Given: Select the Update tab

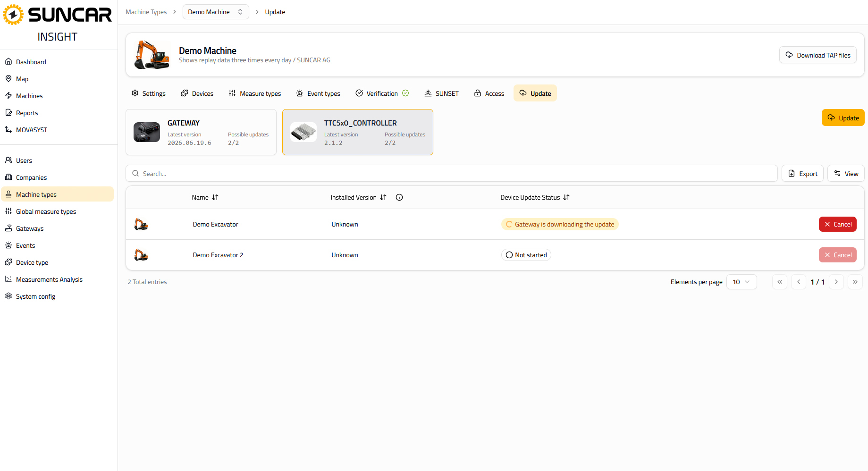Looking at the screenshot, I should click(x=535, y=93).
